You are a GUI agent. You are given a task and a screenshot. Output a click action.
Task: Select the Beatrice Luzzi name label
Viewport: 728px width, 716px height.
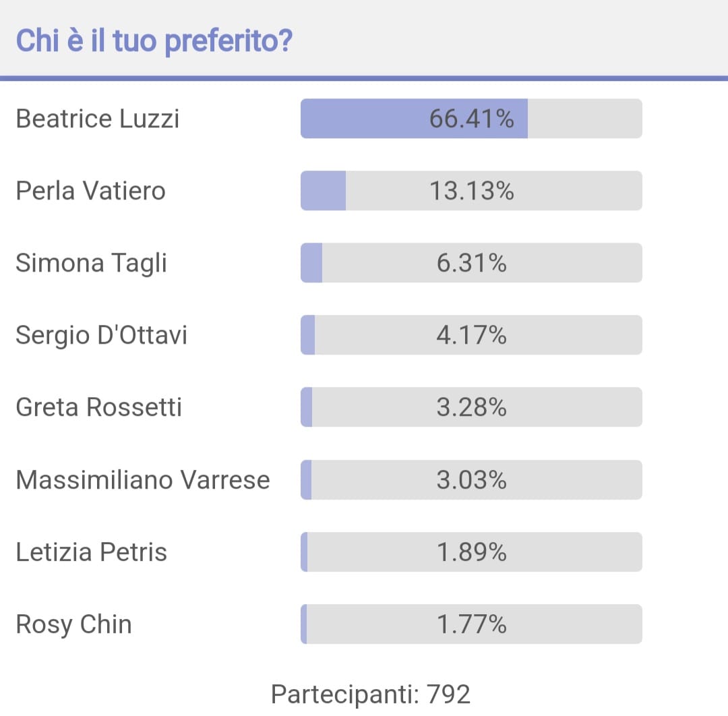pyautogui.click(x=98, y=119)
